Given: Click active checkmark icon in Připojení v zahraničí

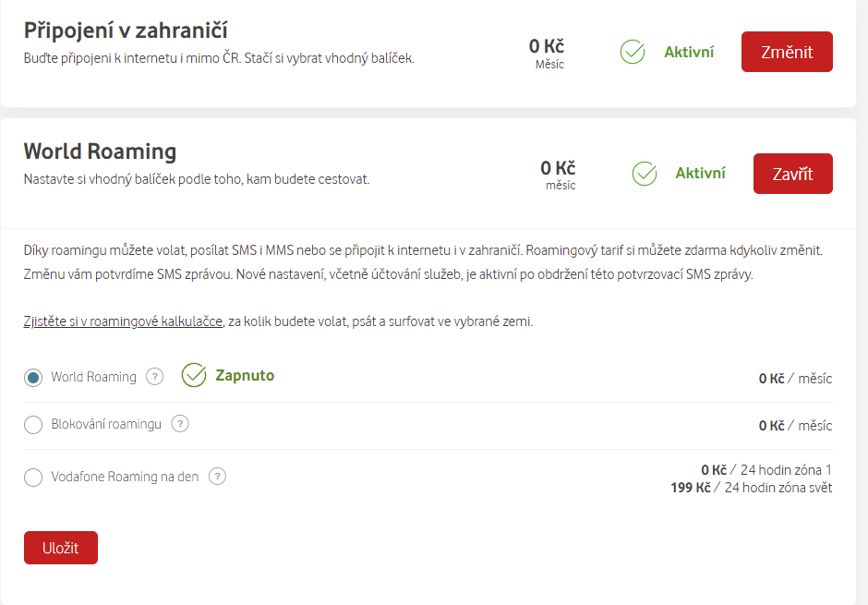Looking at the screenshot, I should point(633,52).
